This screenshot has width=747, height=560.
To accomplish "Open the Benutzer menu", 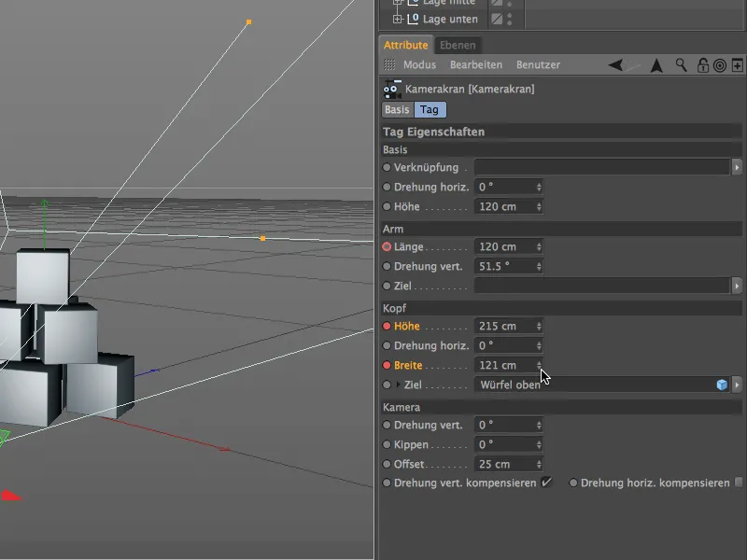I will [x=539, y=64].
